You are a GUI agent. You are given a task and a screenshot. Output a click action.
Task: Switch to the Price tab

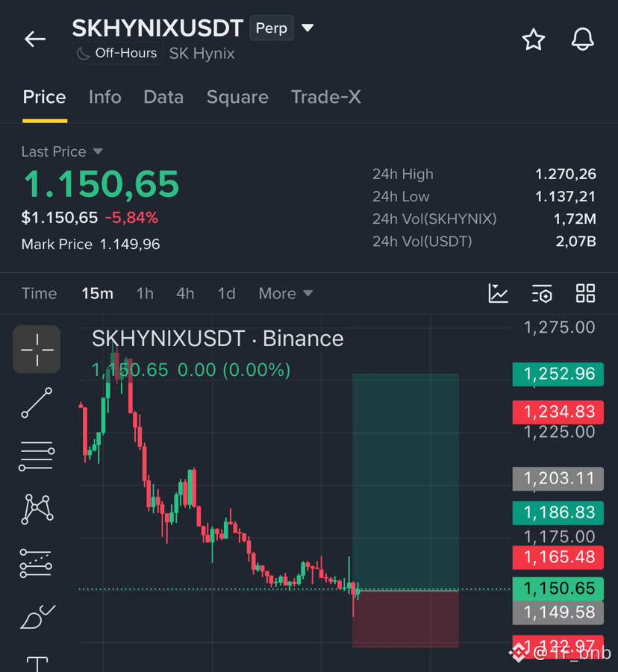point(44,97)
